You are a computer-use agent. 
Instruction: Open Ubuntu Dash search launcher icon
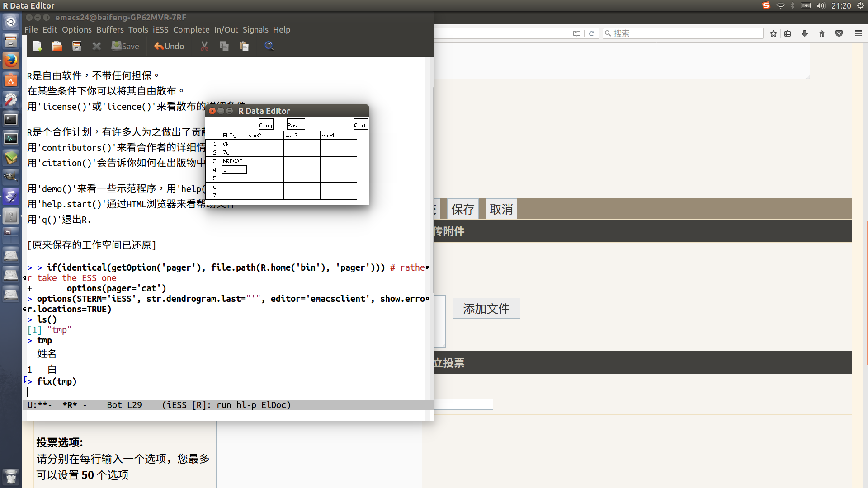point(11,22)
